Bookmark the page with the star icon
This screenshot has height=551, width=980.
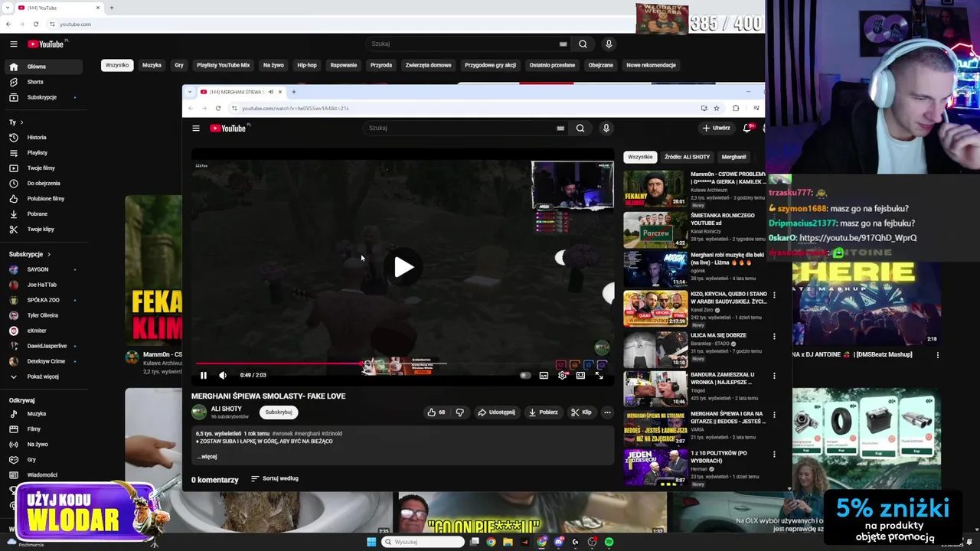(717, 108)
